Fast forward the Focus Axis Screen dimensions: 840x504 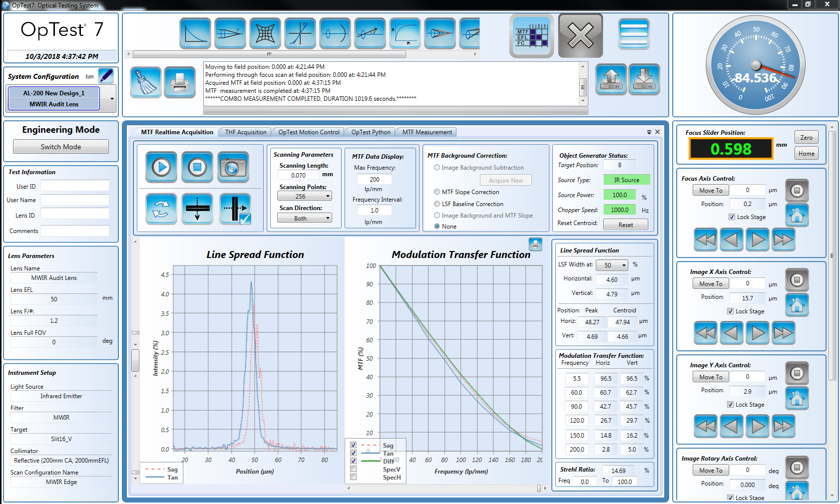click(783, 240)
